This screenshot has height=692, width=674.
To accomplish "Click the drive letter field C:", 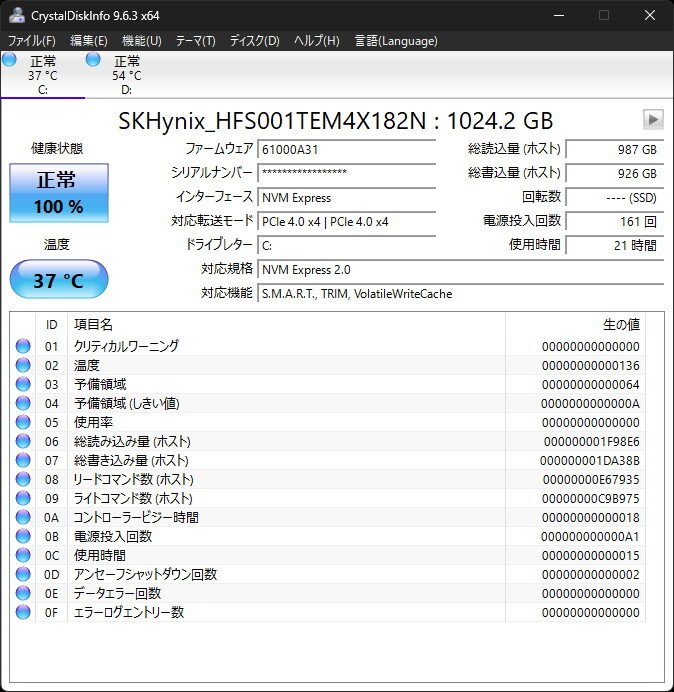I will (347, 245).
